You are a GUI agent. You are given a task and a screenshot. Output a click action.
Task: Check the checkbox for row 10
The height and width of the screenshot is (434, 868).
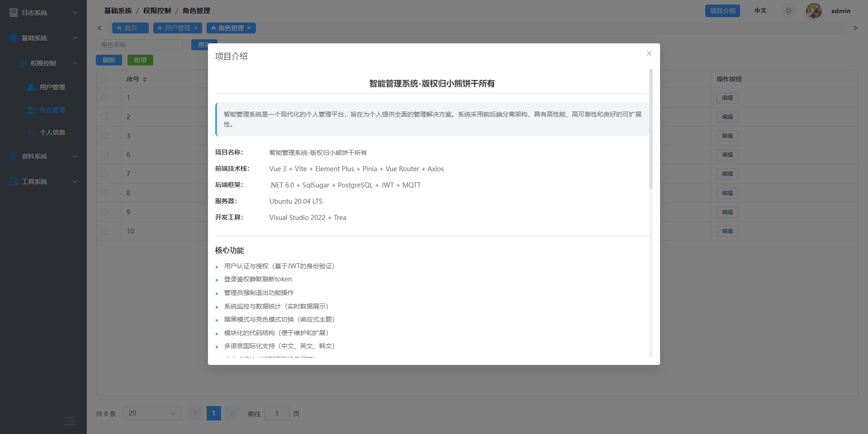coord(105,231)
